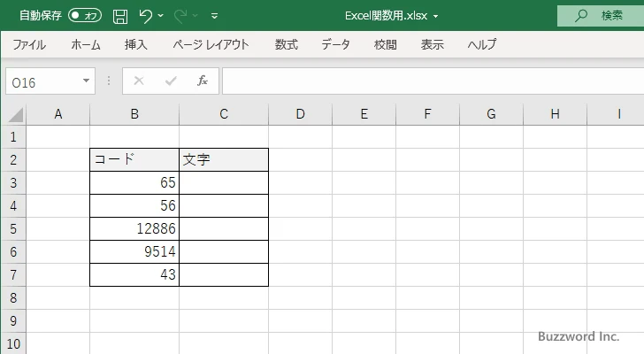Select the row 5 header

[x=12, y=228]
